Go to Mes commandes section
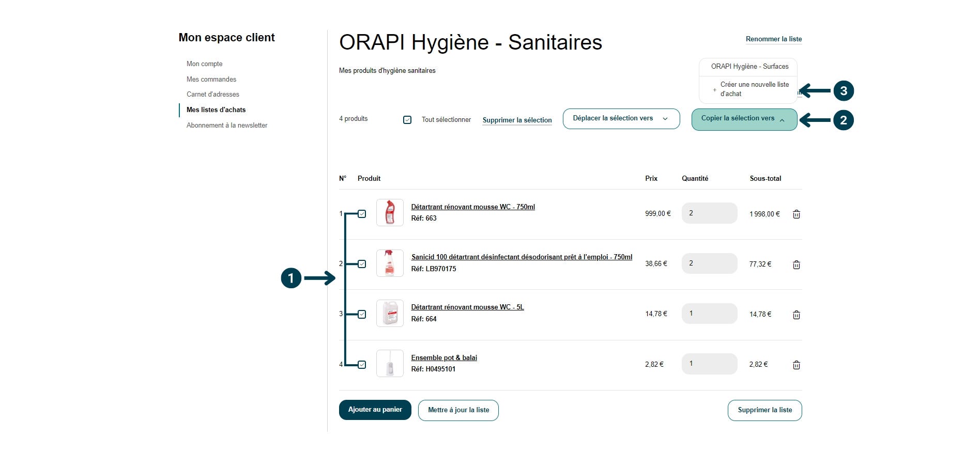 pos(211,80)
